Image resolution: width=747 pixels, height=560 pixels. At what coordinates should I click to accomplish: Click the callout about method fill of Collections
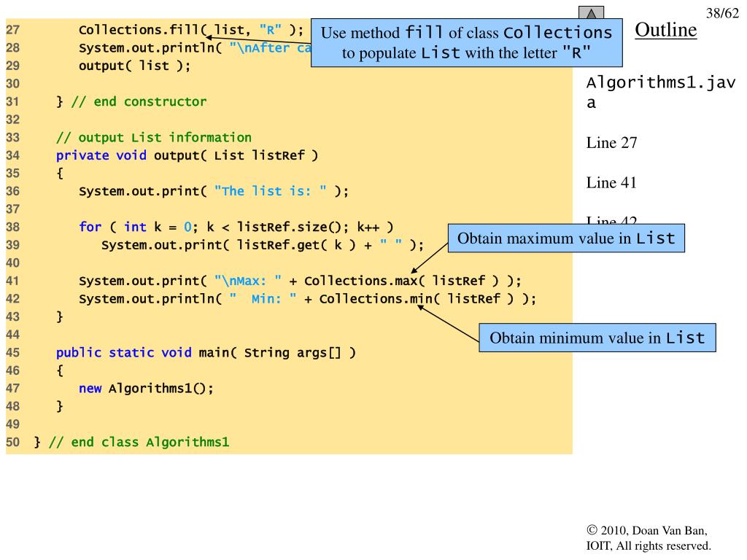pos(466,43)
